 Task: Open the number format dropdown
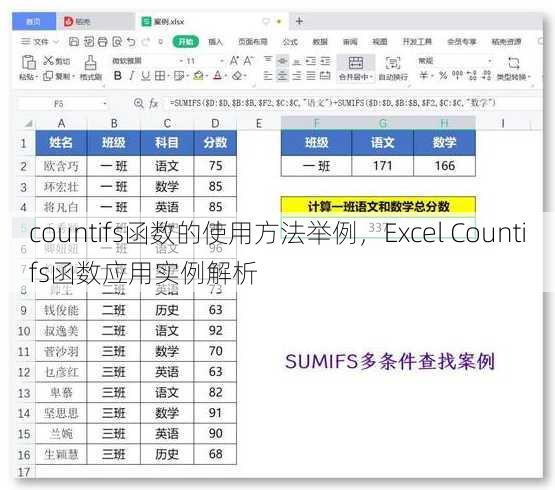pos(490,61)
